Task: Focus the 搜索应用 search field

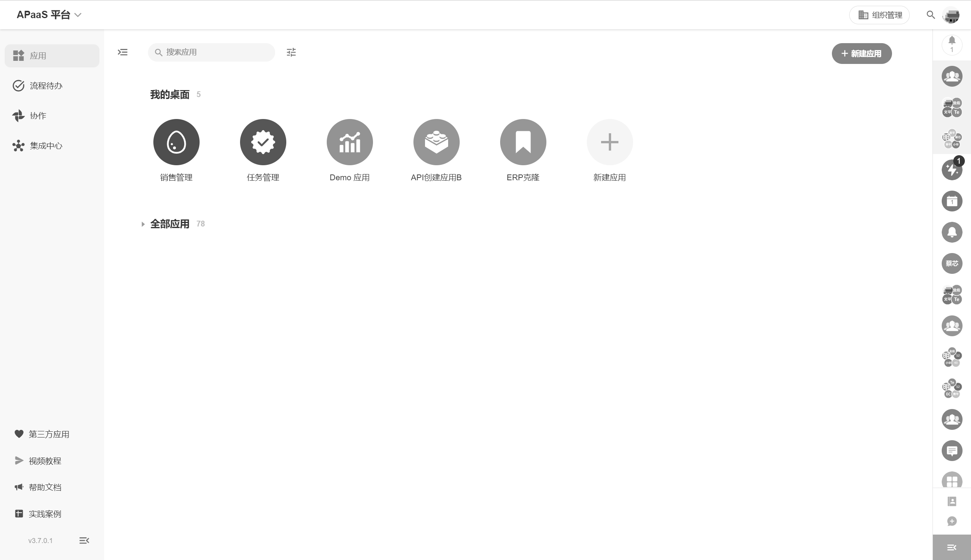Action: pos(212,52)
